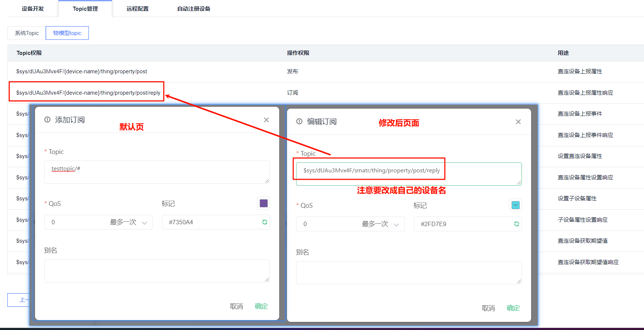Screen dimensions: 644x330
Task: Refresh the random color next to #2FD7E9
Action: 516,224
